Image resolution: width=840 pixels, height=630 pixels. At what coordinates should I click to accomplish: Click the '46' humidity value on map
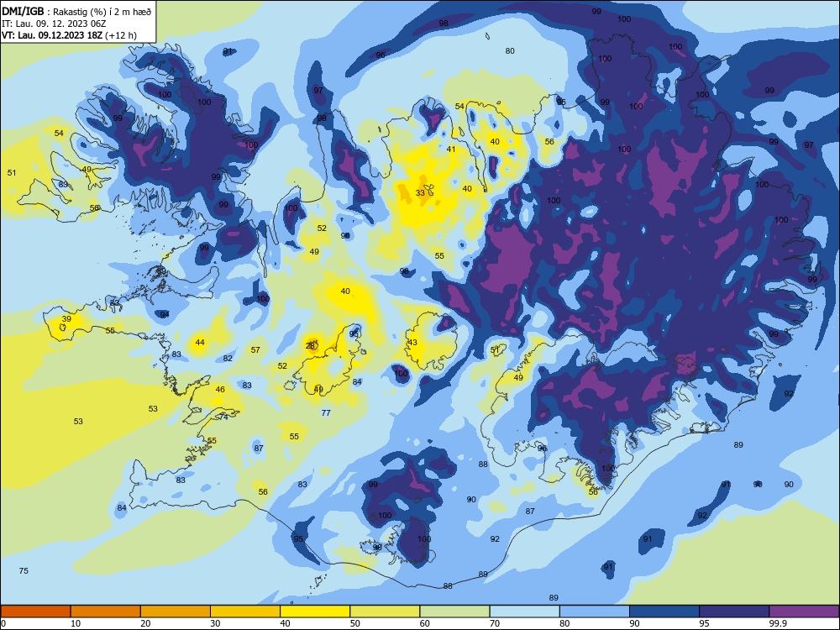(220, 390)
